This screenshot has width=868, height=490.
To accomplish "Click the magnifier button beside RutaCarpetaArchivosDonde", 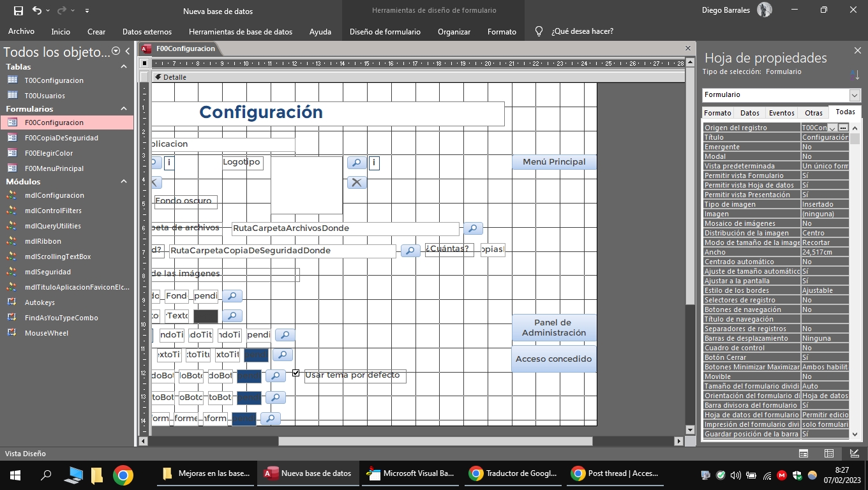I will click(473, 228).
